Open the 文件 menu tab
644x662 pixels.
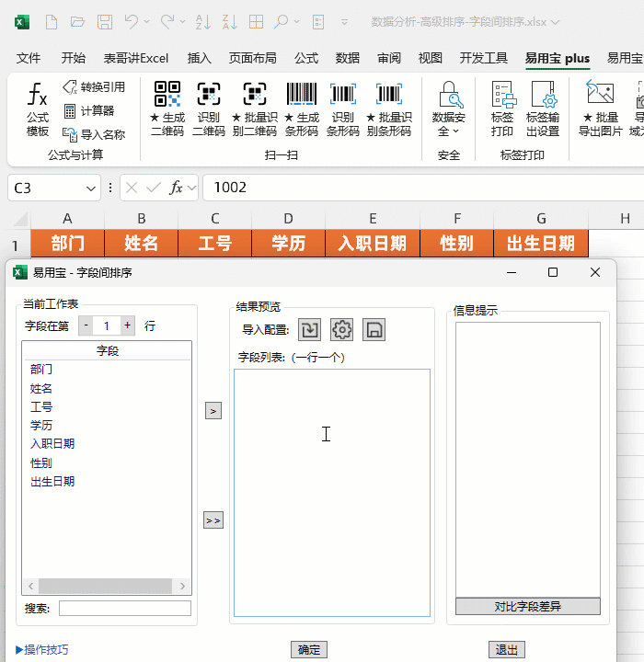pos(29,58)
